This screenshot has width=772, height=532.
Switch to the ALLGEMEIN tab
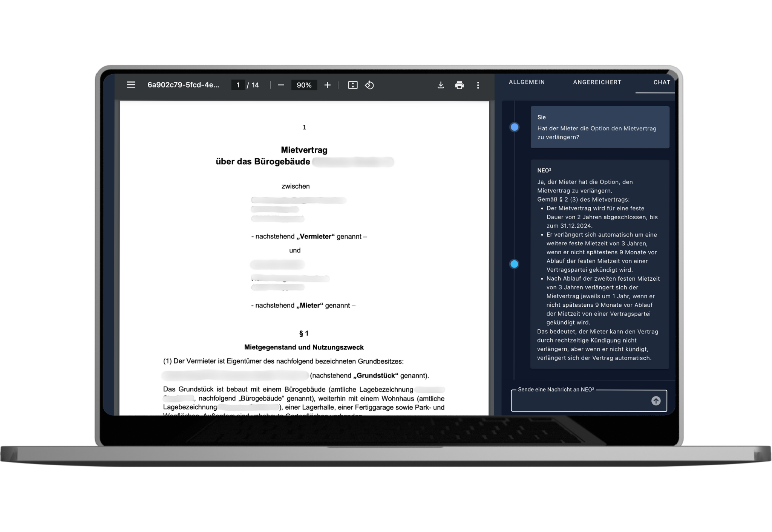tap(526, 82)
